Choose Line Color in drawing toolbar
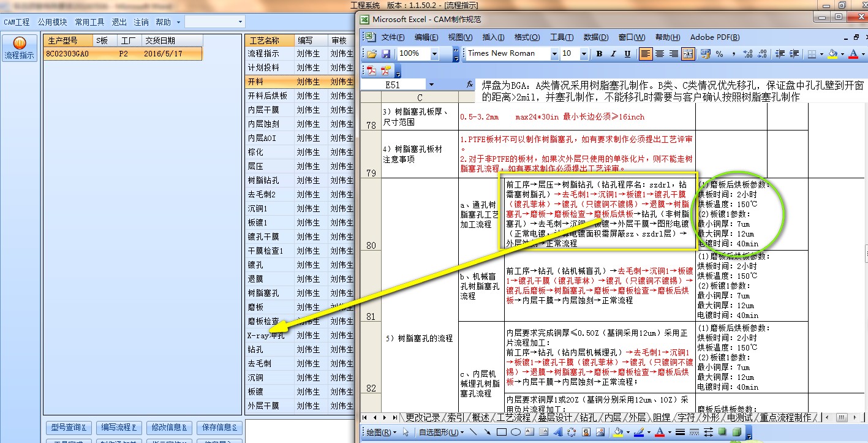 [638, 433]
